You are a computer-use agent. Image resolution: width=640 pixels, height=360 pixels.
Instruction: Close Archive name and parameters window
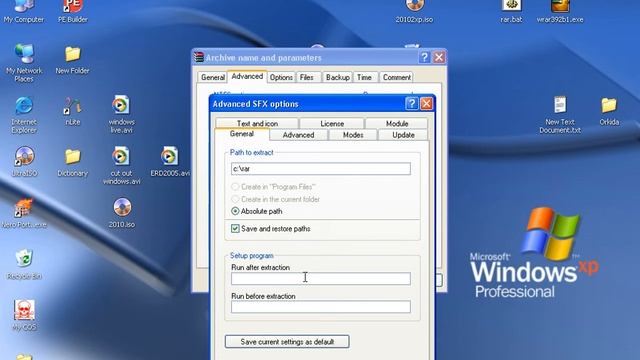(439, 57)
